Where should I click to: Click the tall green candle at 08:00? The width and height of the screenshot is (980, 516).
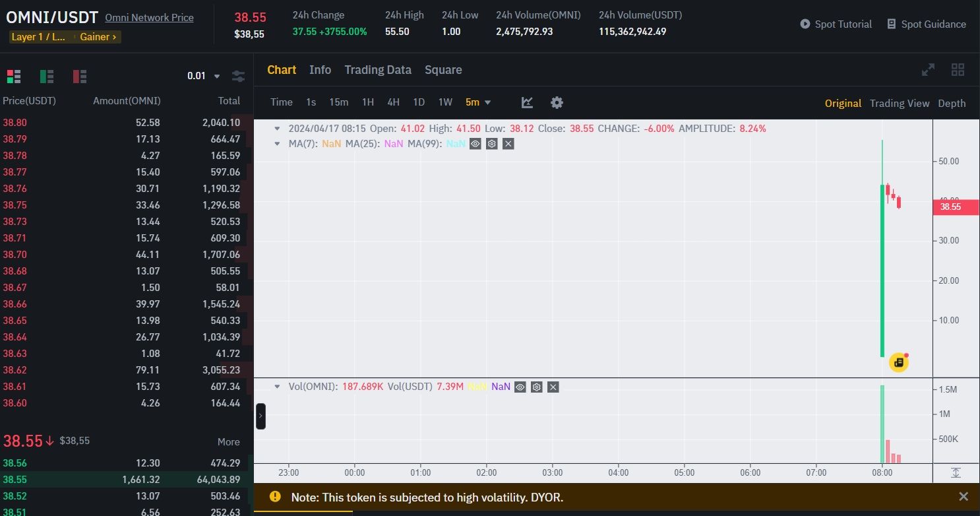click(882, 271)
